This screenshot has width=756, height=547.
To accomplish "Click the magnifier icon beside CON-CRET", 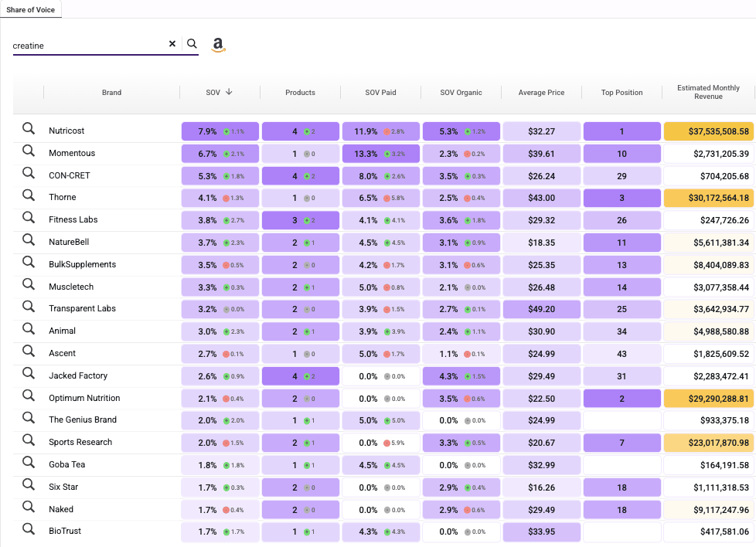I will tap(29, 173).
